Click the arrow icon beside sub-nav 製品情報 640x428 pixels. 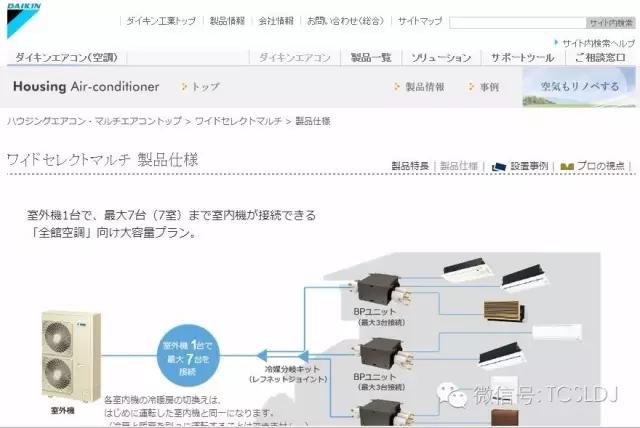(x=397, y=86)
